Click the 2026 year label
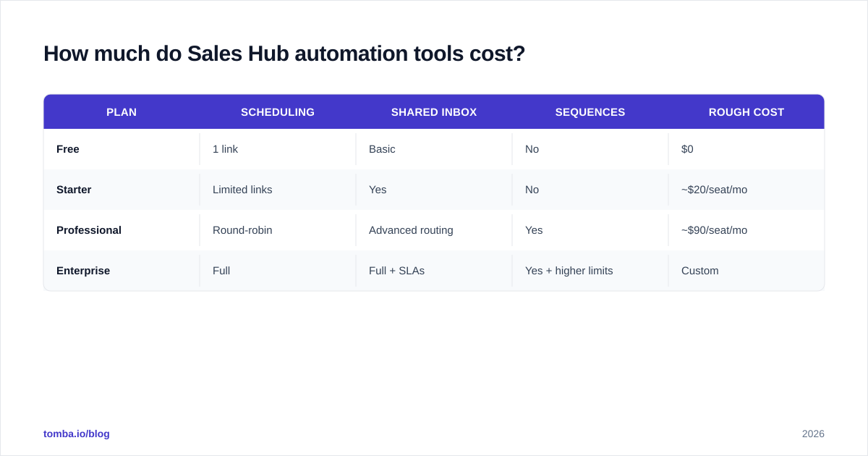Viewport: 868px width, 456px height. pyautogui.click(x=813, y=434)
